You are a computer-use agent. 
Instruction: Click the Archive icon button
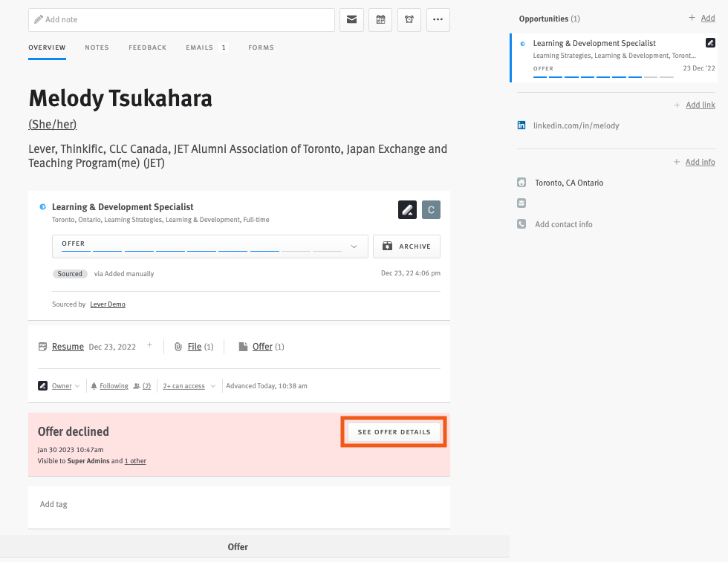(406, 246)
